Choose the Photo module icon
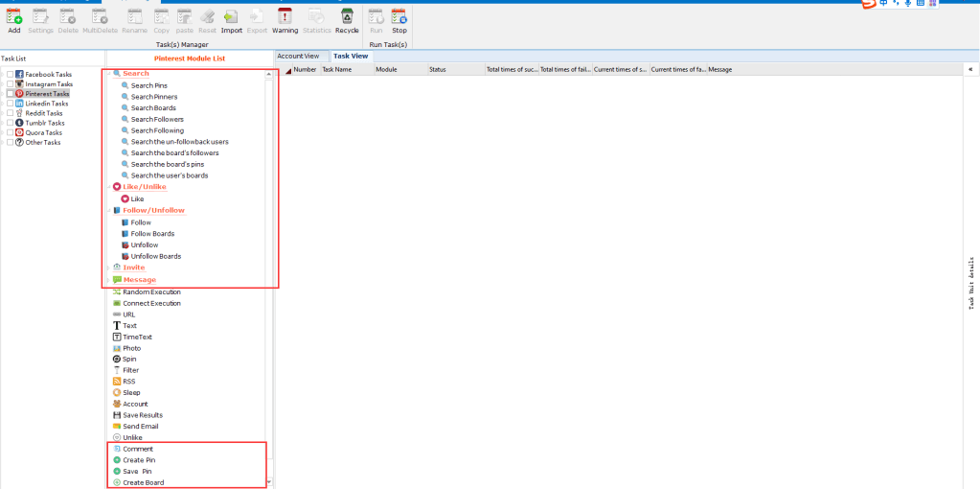Image resolution: width=980 pixels, height=489 pixels. [117, 348]
